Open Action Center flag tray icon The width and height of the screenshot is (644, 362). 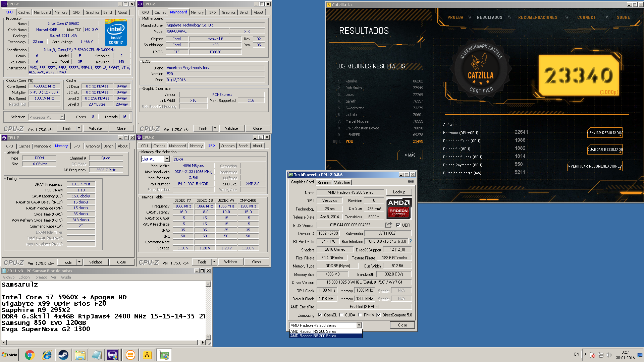pyautogui.click(x=593, y=355)
